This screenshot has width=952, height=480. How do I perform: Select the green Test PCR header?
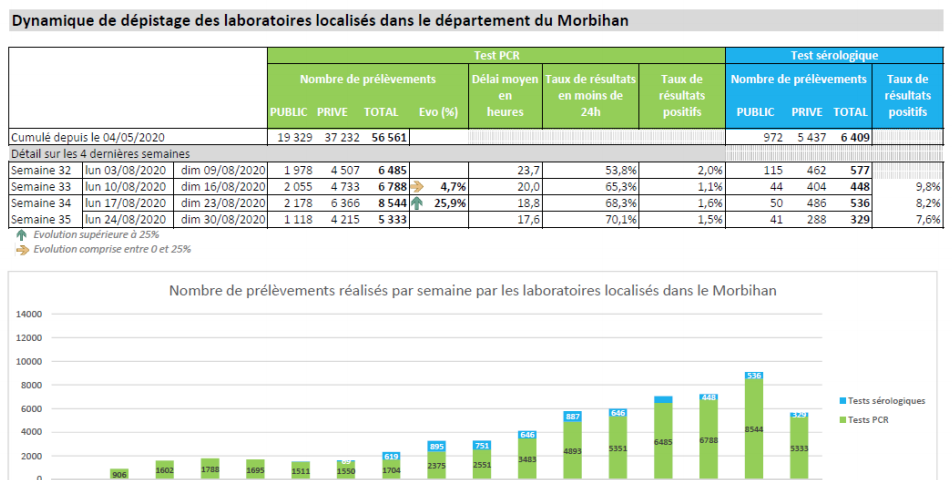(495, 56)
